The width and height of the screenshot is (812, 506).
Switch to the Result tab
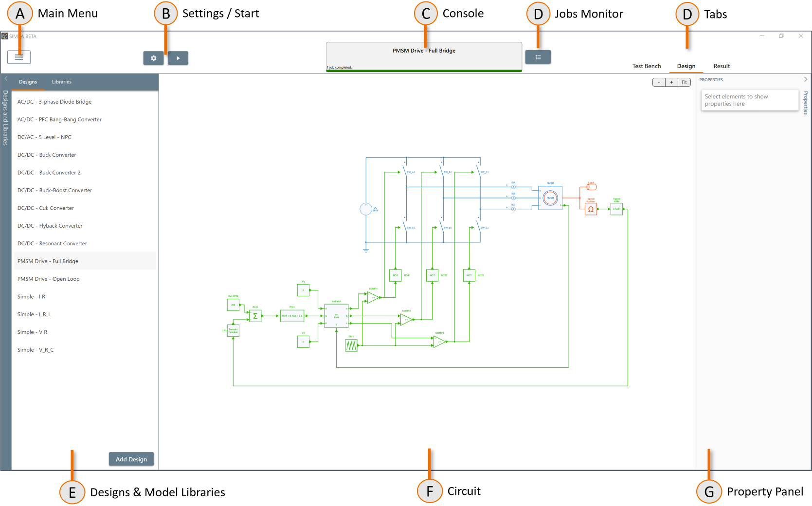coord(722,66)
